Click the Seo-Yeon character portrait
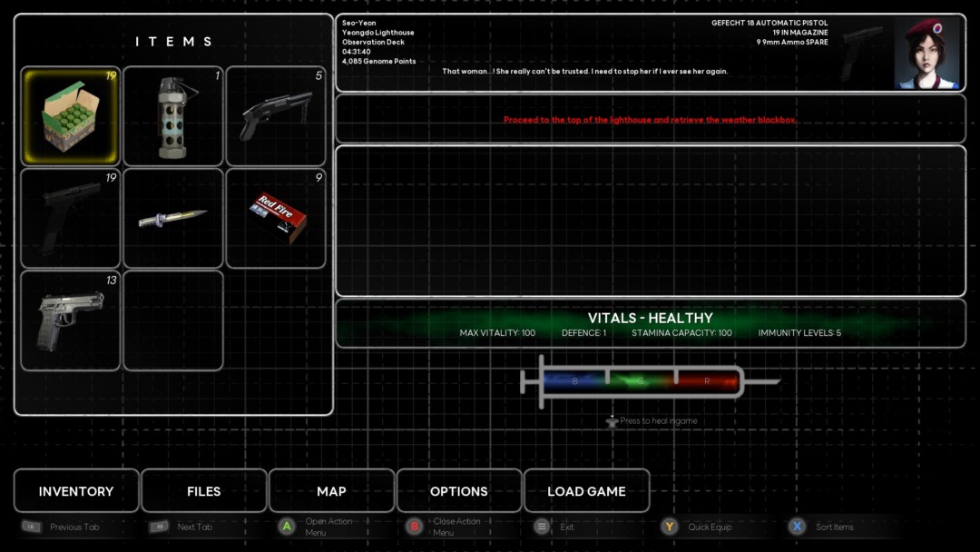The image size is (980, 552). (x=926, y=54)
